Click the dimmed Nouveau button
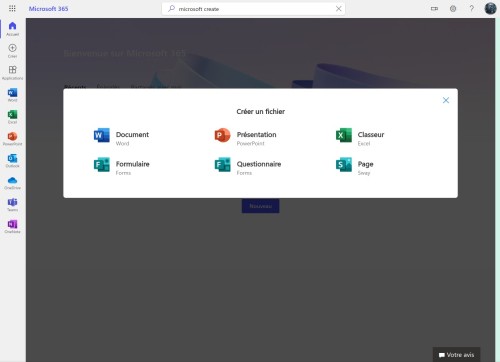 pos(261,206)
